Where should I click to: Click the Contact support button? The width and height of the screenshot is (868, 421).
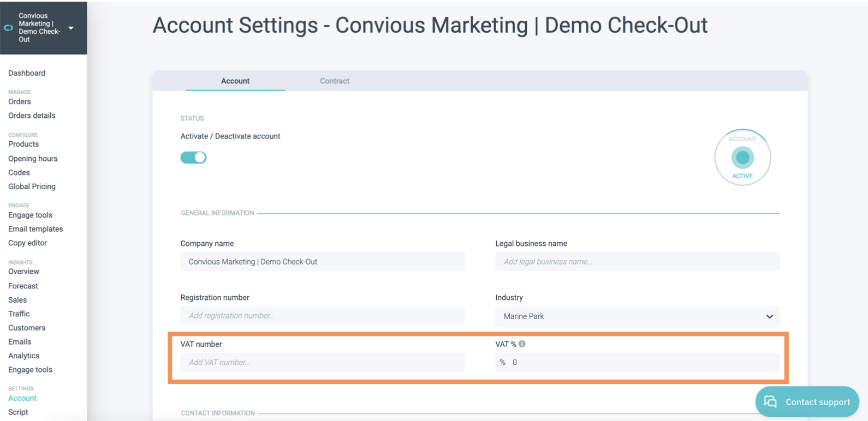tap(807, 402)
